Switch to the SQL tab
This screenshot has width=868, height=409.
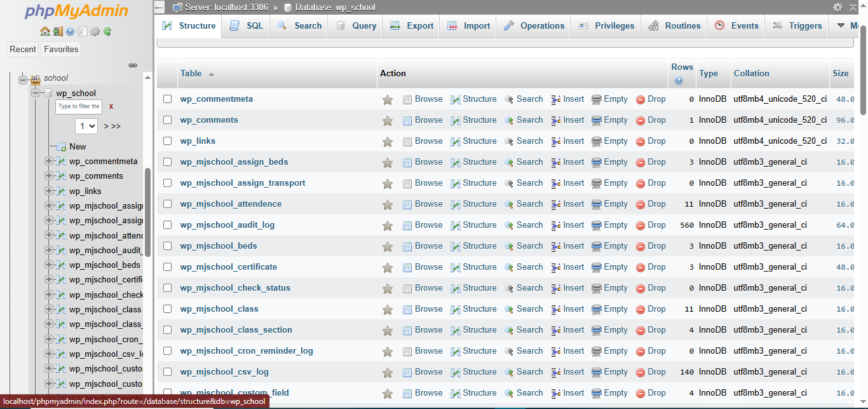[x=245, y=25]
